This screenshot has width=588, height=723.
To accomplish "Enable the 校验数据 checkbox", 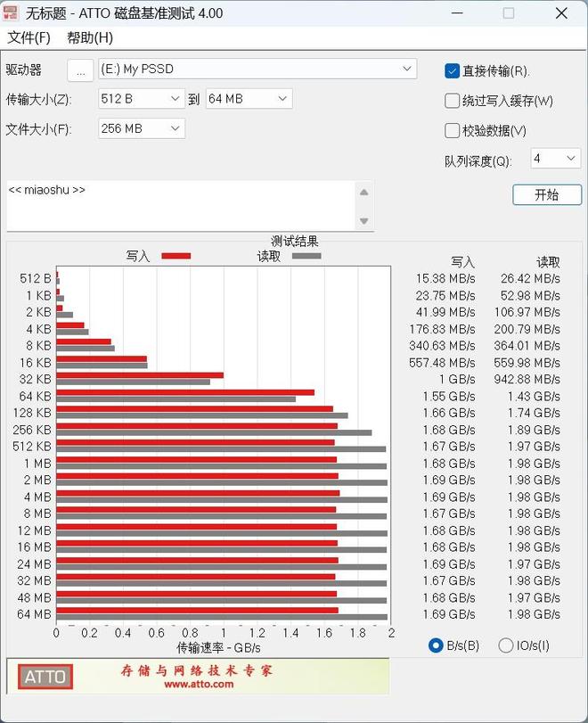I will tap(453, 130).
